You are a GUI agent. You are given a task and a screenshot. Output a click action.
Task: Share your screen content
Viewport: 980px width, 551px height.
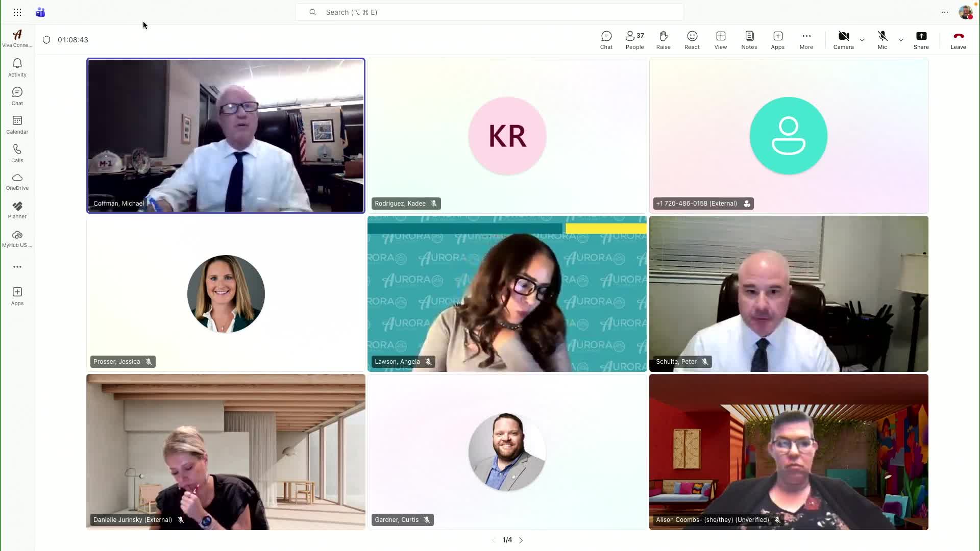tap(921, 40)
